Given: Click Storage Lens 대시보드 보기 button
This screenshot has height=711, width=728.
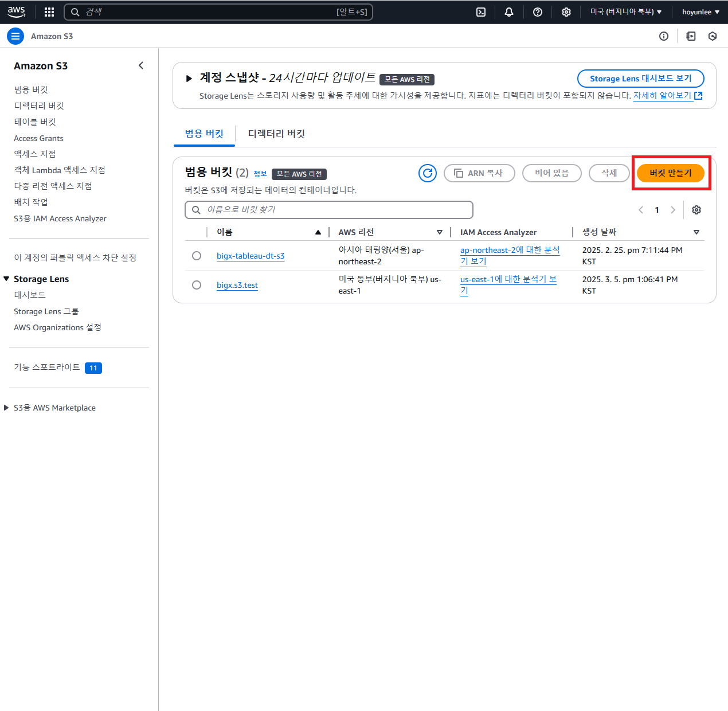Looking at the screenshot, I should (641, 79).
